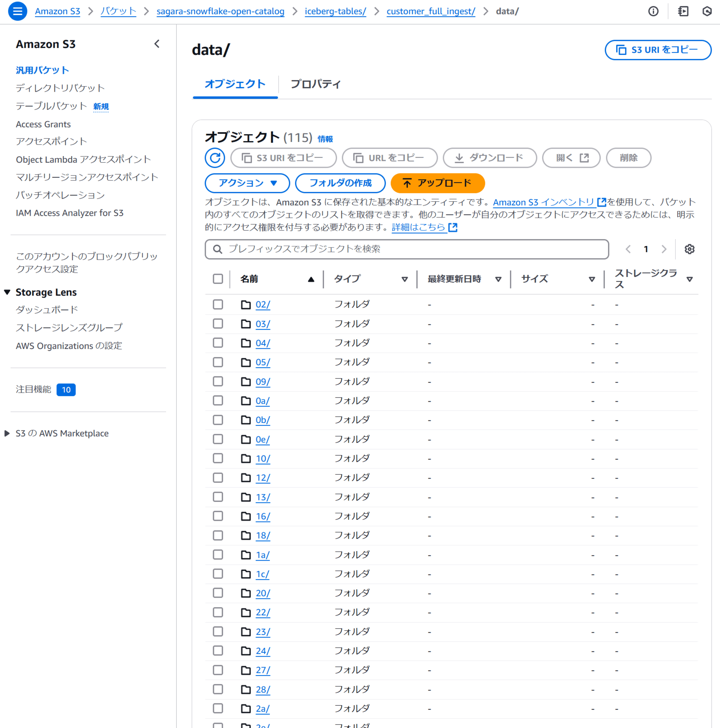
Task: Open 注目機能 with badge 10
Action: click(46, 389)
